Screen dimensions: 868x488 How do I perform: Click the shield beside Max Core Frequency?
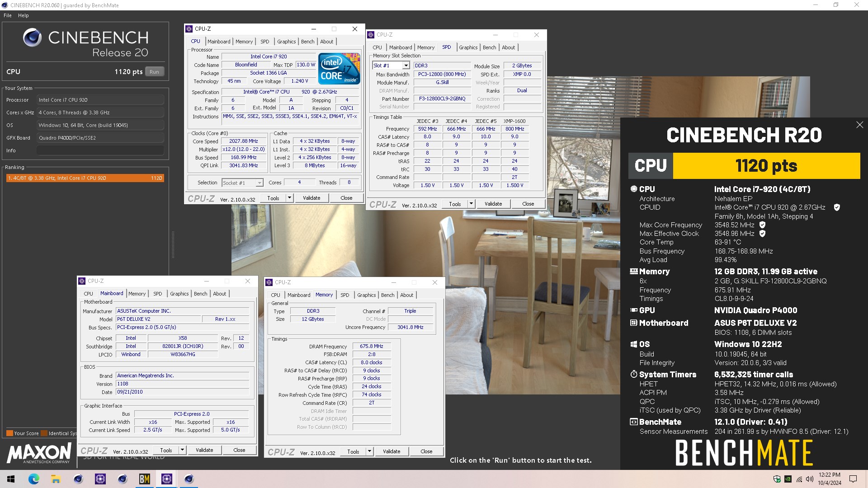762,225
